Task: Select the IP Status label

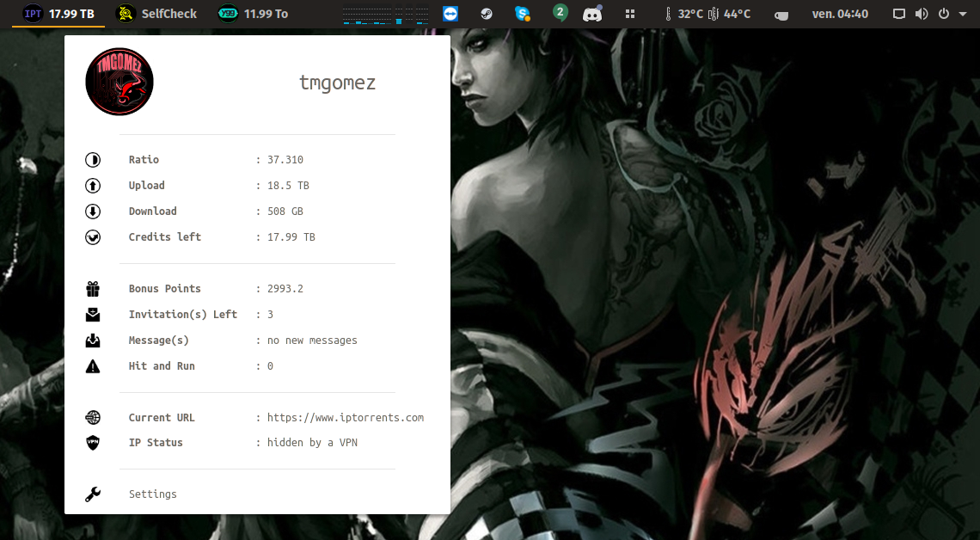Action: [156, 443]
